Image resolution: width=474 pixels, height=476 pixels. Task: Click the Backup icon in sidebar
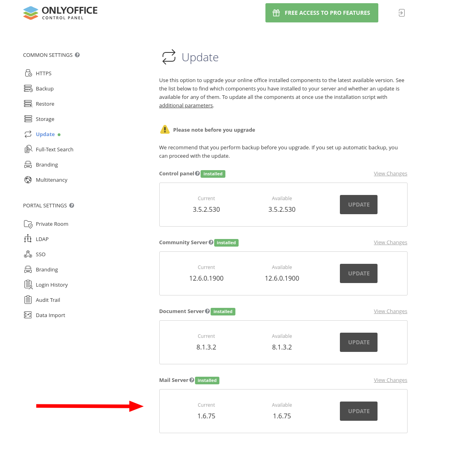point(28,88)
